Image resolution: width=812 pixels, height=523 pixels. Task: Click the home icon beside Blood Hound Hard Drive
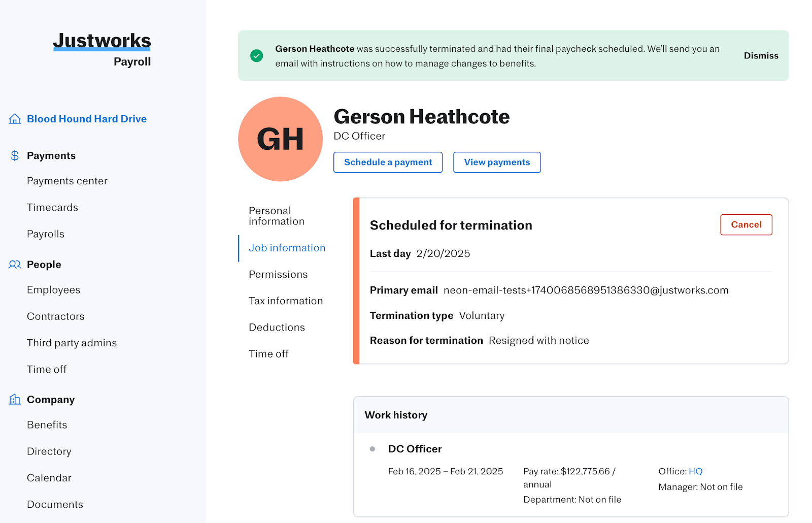(15, 119)
